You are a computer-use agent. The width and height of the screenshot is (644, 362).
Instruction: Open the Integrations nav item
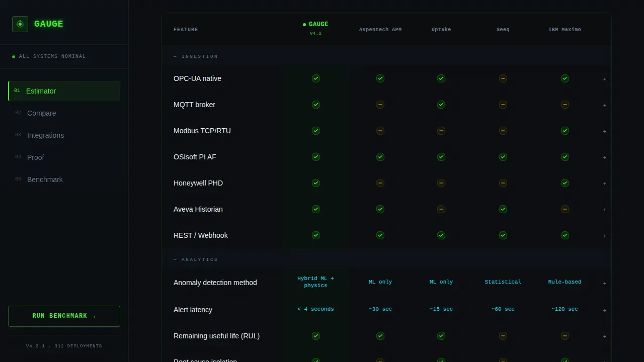point(64,135)
